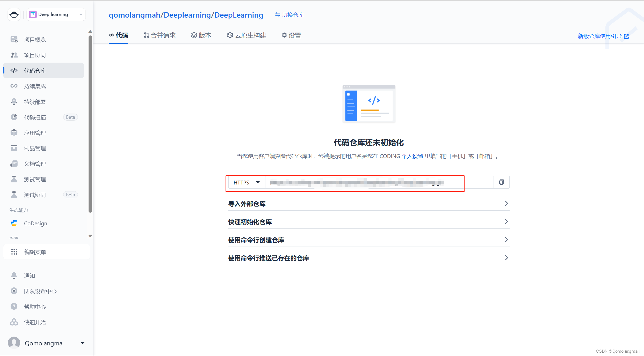Screen dimensions: 644x356
Task: Open notifications via the bell icon
Action: (x=14, y=276)
